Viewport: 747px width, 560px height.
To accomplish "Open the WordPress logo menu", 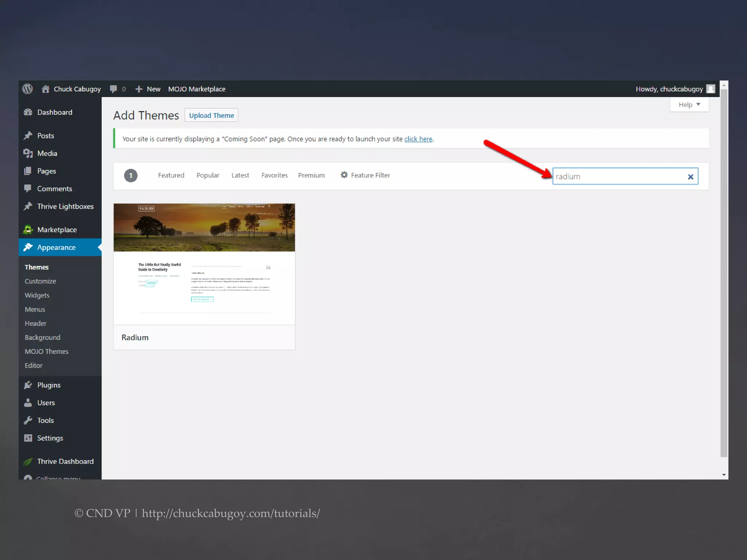I will point(27,89).
